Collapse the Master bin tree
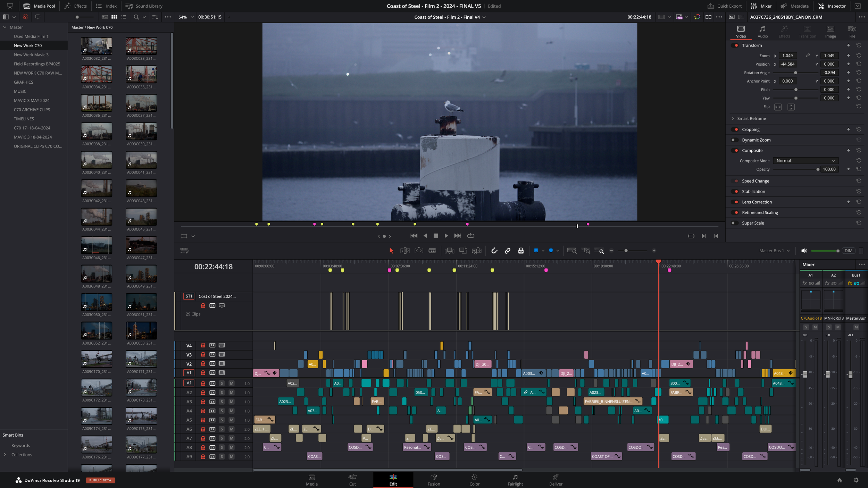This screenshot has width=868, height=488. click(x=5, y=27)
